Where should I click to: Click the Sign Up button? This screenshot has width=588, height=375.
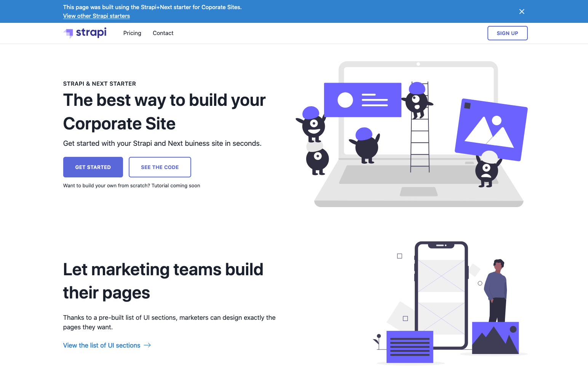[x=507, y=33]
